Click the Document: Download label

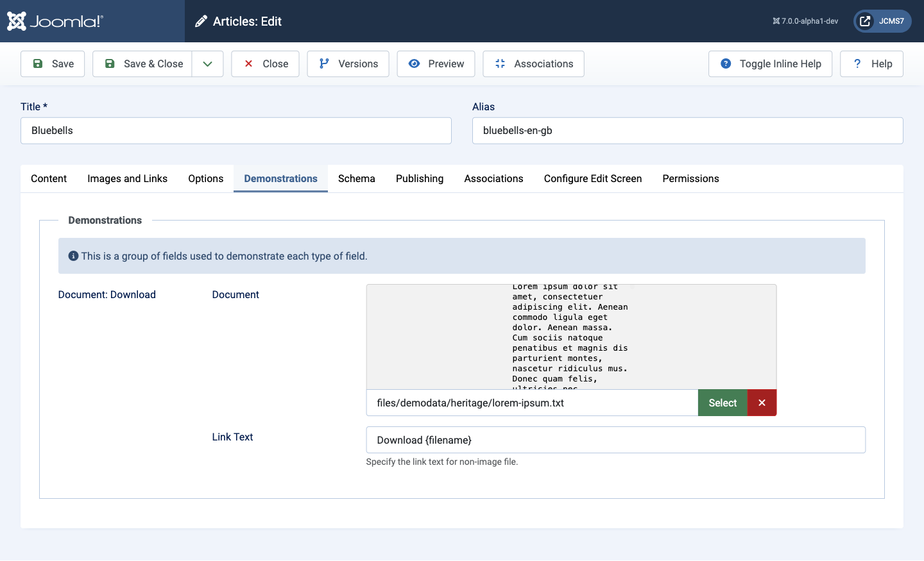pos(107,294)
